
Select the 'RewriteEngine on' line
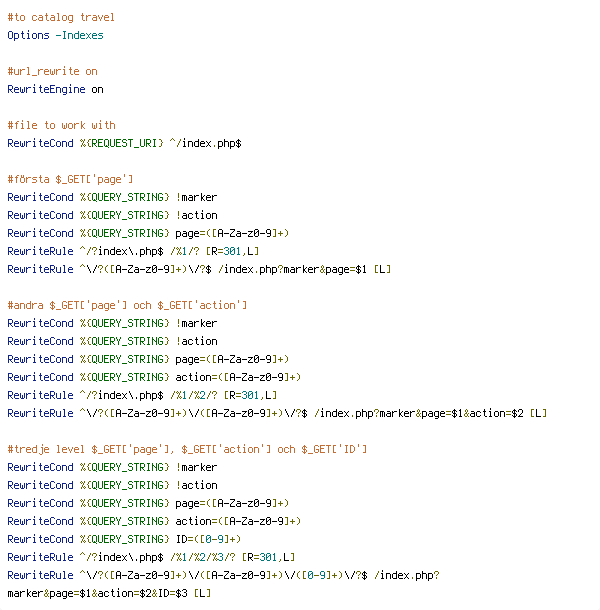pos(55,89)
